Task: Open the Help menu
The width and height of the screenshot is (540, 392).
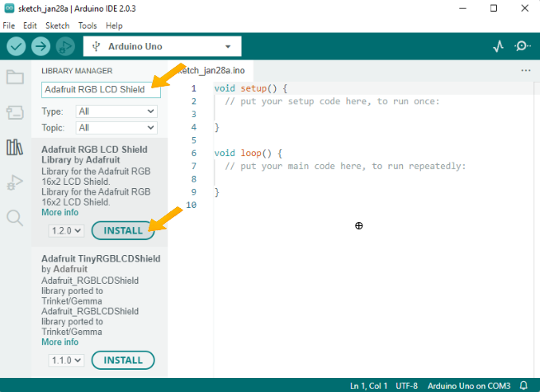Action: 114,26
